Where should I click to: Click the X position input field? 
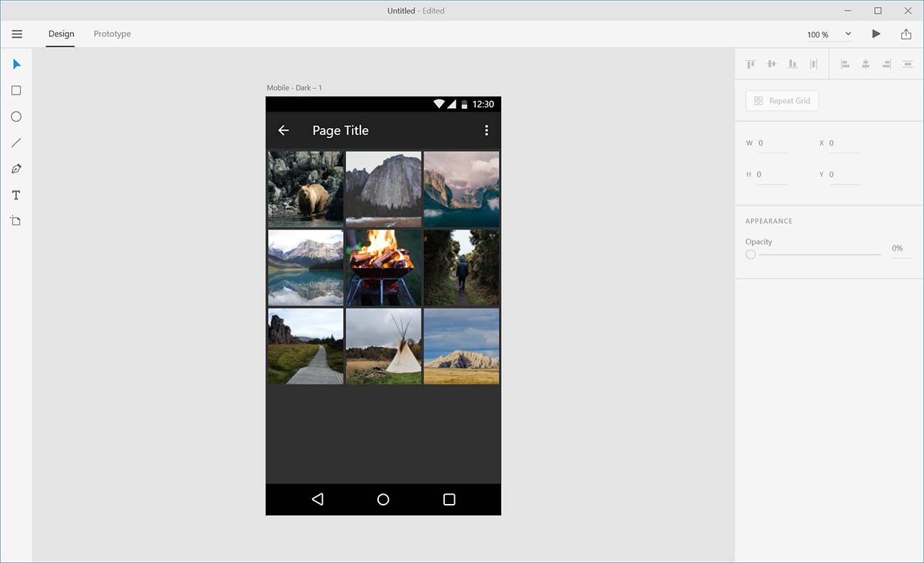(844, 144)
